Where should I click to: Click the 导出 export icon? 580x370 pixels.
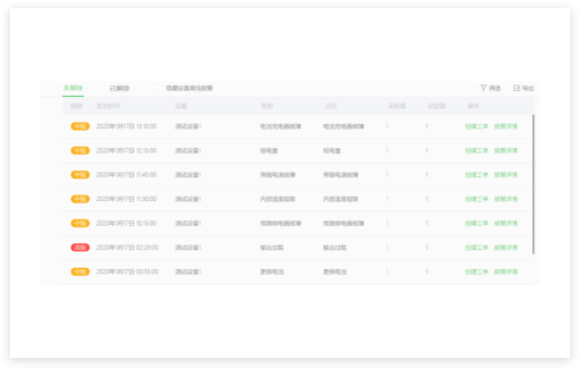click(517, 88)
